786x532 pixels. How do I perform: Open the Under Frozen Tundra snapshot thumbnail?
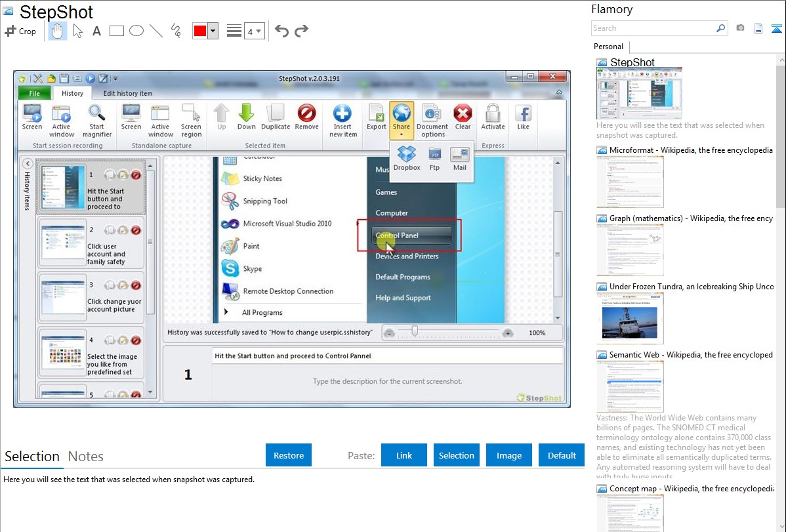click(630, 318)
